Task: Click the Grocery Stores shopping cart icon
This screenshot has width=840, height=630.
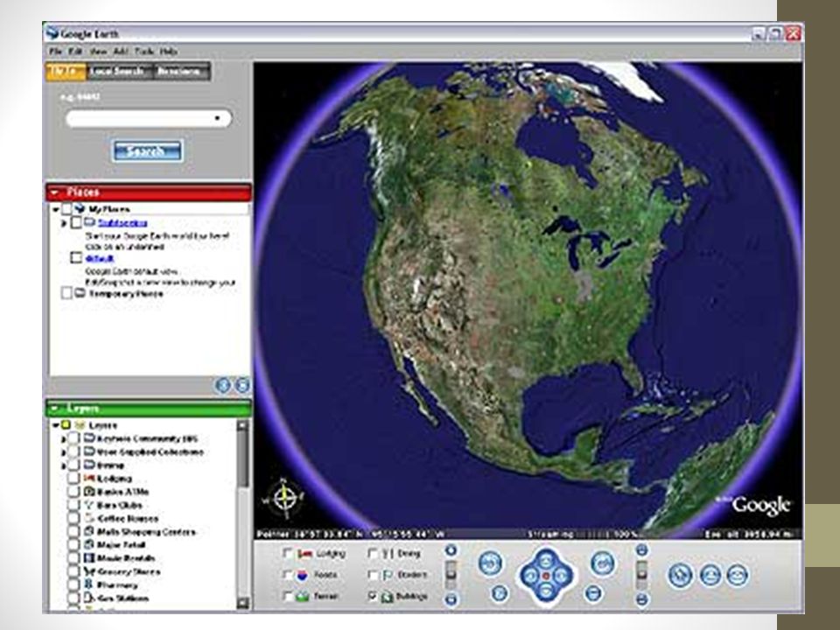Action: point(89,571)
